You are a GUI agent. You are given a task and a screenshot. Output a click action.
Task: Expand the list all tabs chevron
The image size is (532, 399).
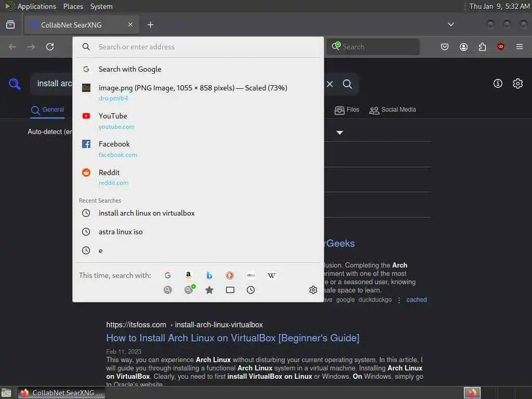click(451, 24)
